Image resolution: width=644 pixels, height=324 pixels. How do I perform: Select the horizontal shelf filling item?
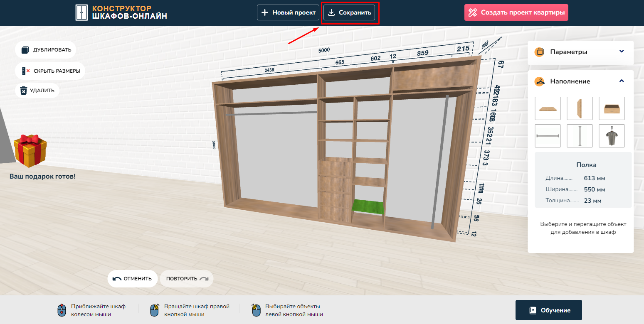(x=548, y=108)
